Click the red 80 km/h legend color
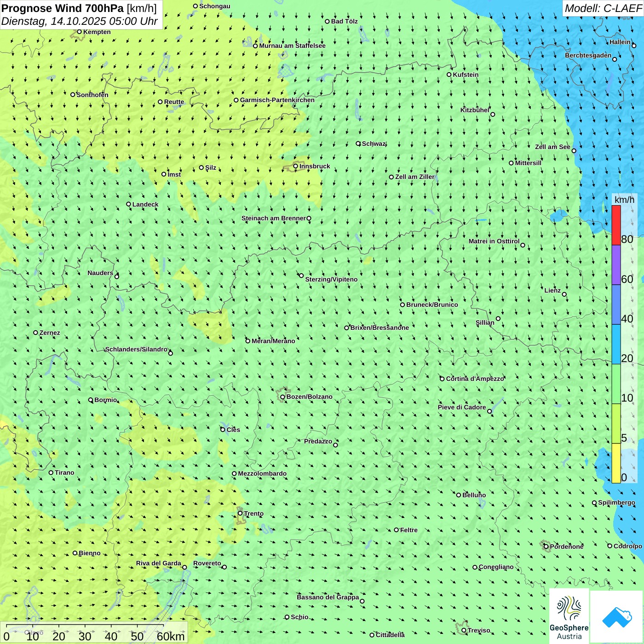Screen dimensions: 644x644 click(x=616, y=225)
